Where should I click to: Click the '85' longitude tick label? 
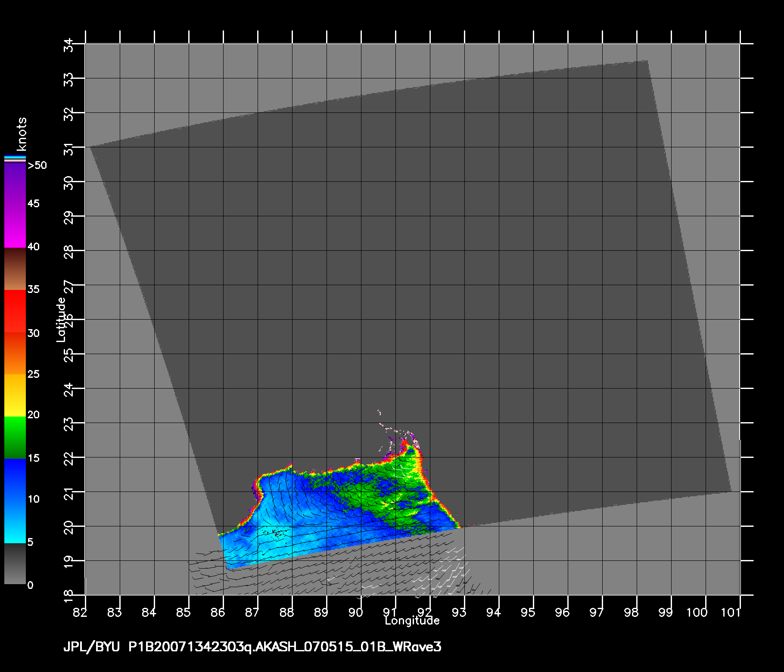(184, 612)
